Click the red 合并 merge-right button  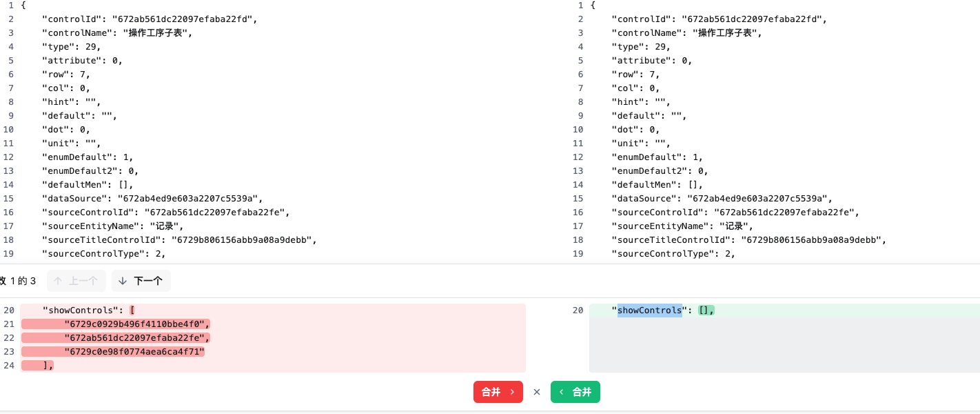pyautogui.click(x=498, y=392)
